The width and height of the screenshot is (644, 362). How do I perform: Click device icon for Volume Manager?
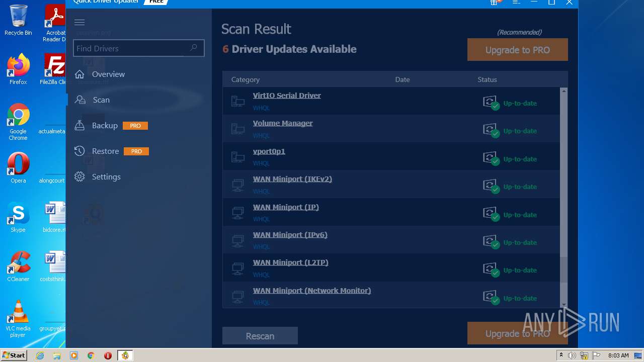tap(238, 129)
